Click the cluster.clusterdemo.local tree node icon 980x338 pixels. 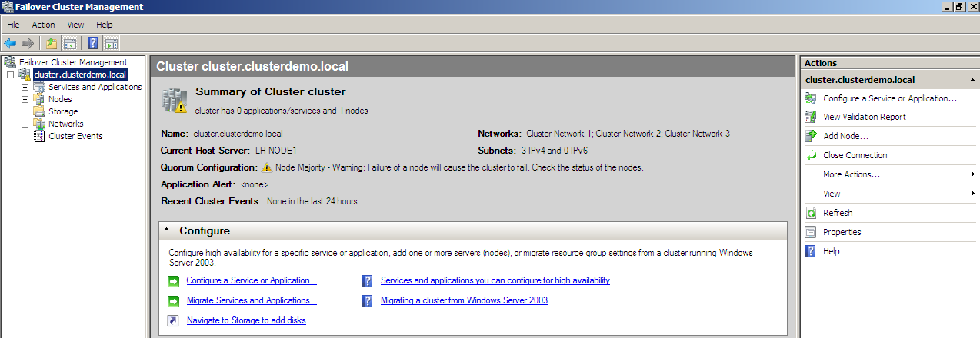point(25,75)
